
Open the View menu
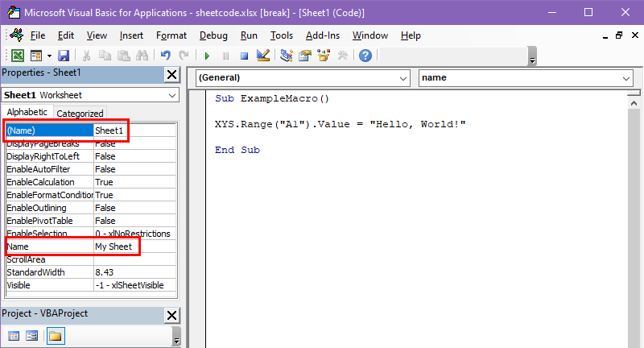coord(97,35)
